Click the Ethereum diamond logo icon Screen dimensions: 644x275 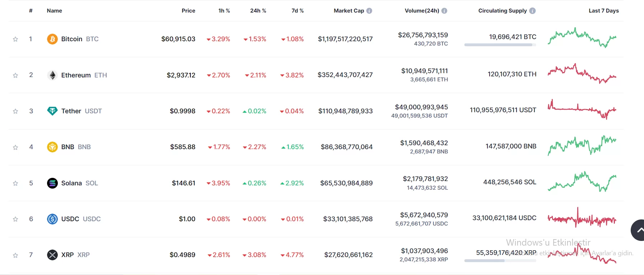[x=52, y=75]
